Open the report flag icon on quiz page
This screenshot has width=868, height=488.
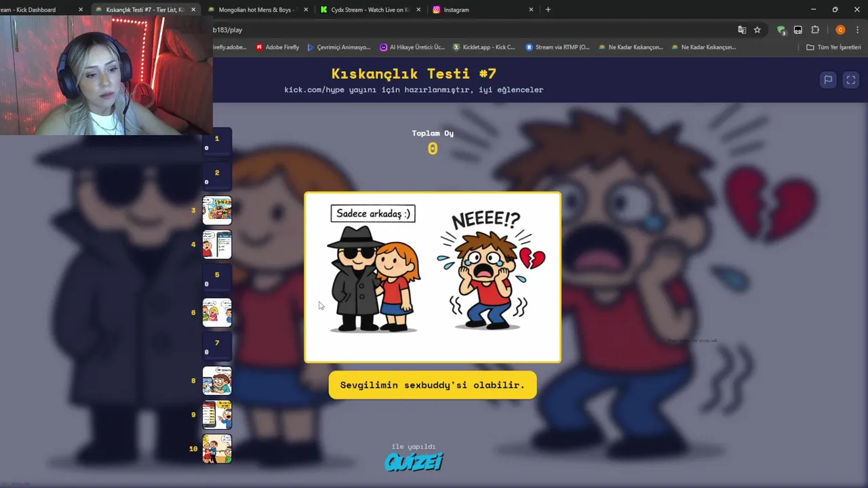tap(828, 80)
